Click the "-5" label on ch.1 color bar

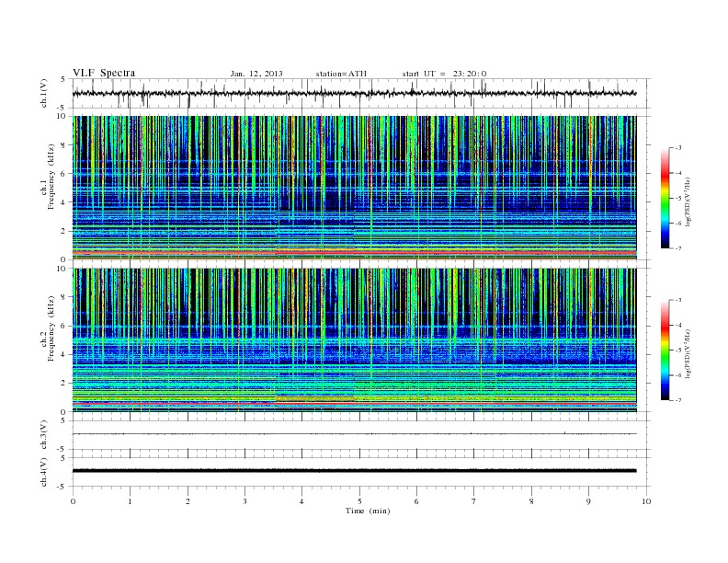pyautogui.click(x=678, y=199)
